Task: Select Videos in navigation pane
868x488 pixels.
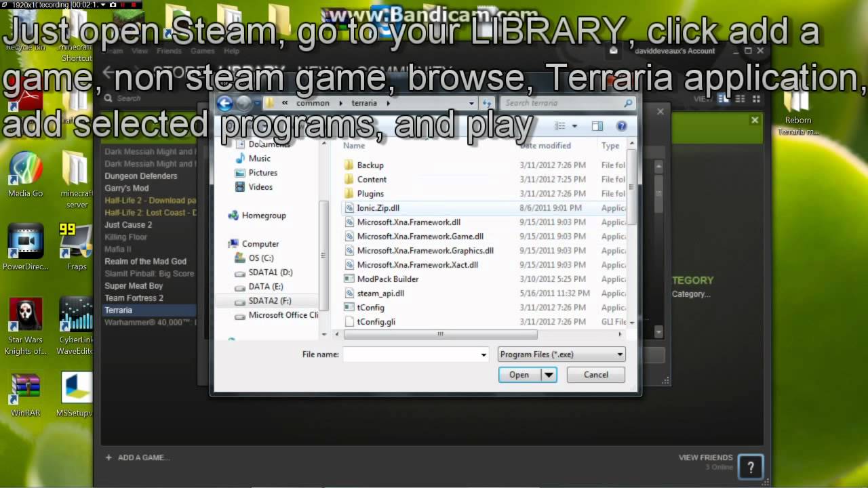Action: point(260,187)
